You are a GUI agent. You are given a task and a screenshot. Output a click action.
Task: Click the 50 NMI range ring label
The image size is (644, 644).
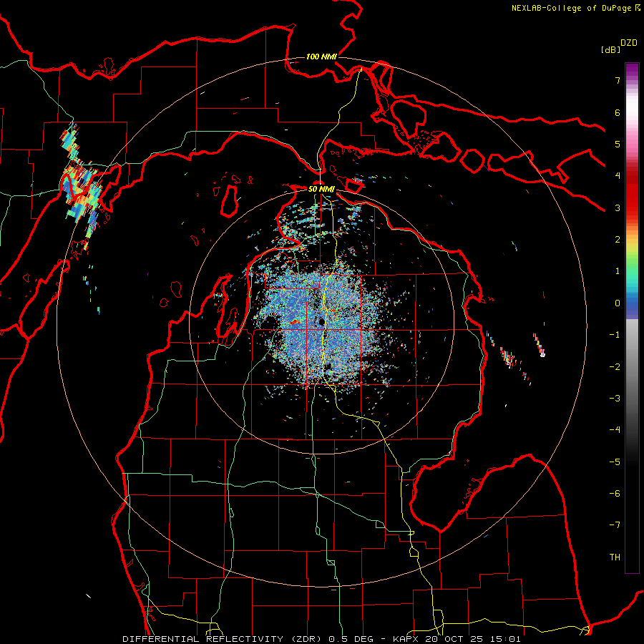coord(321,189)
